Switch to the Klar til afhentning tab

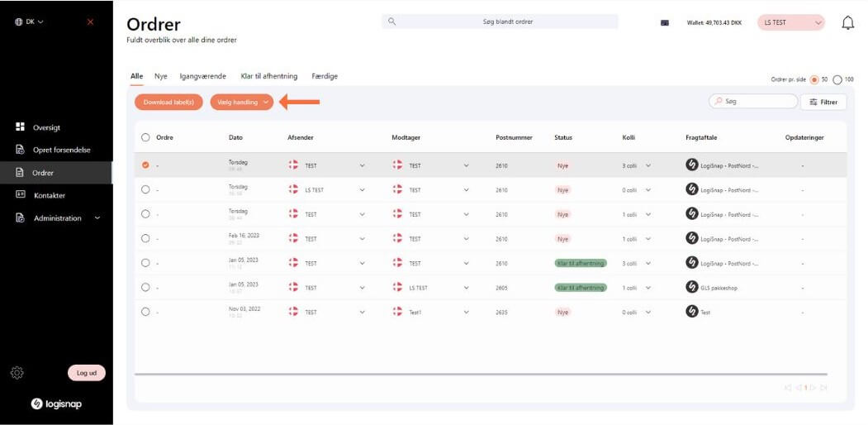point(268,76)
